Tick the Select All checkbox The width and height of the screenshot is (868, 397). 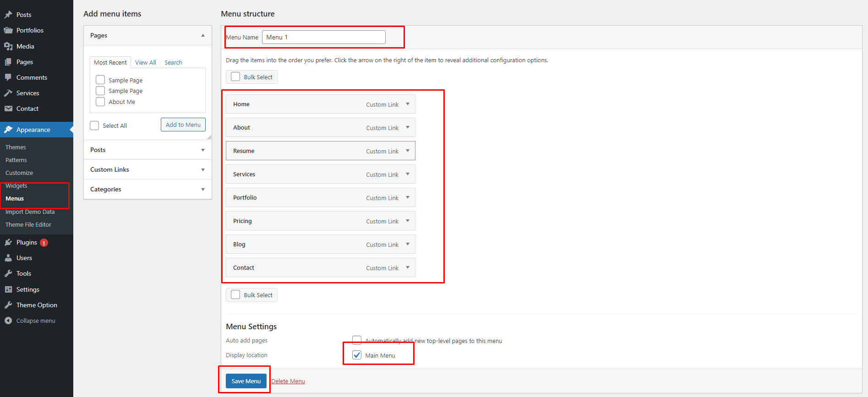tap(94, 125)
